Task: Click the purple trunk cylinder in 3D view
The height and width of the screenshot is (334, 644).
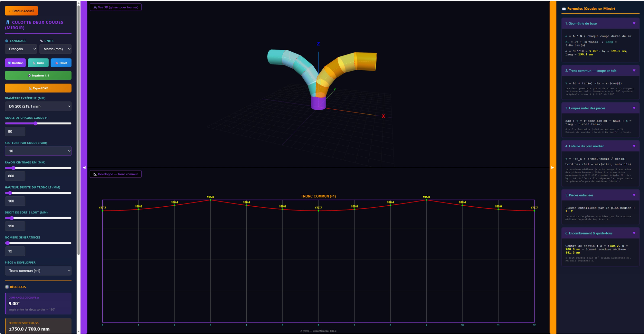Action: pyautogui.click(x=318, y=103)
